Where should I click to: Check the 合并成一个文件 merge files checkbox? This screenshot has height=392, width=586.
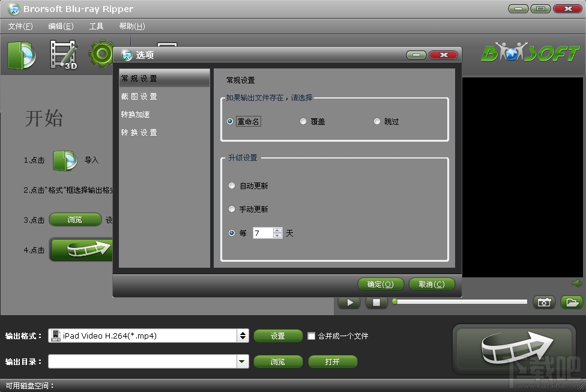[x=310, y=336]
